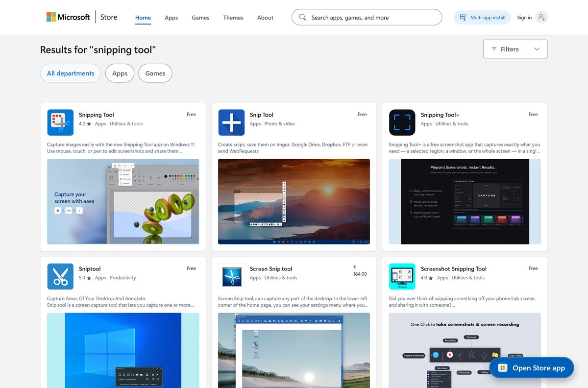
Task: Click Free label on Snipping Tool+ card
Action: 533,114
